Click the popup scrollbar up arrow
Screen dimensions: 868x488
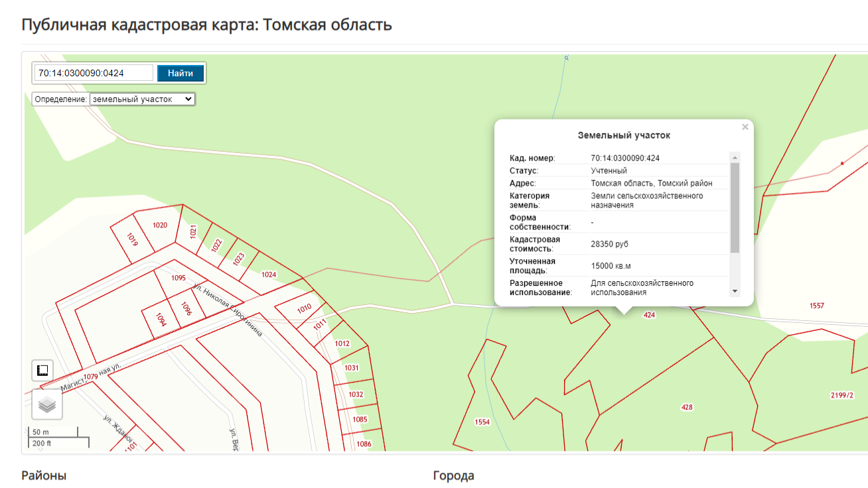(735, 158)
